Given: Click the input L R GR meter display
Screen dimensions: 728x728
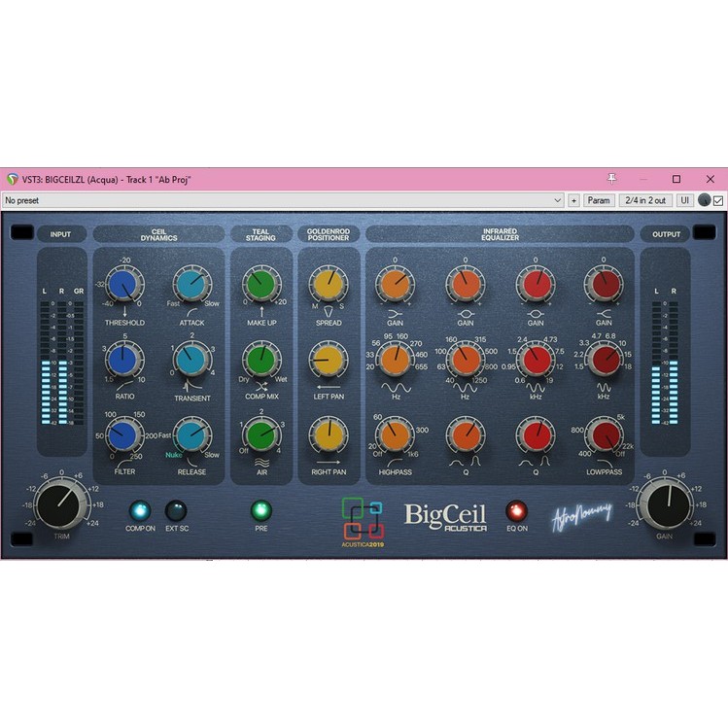Looking at the screenshot, I should (x=62, y=352).
